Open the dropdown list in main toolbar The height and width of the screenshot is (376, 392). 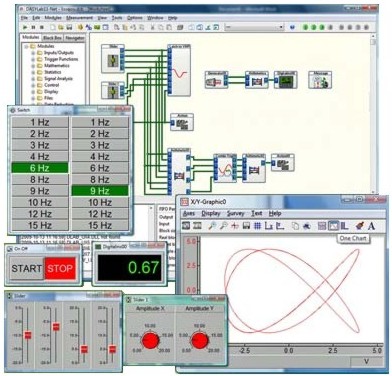coord(281,27)
